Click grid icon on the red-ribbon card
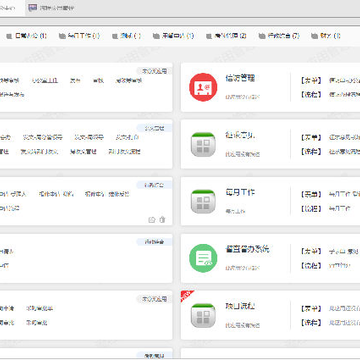 pos(203,315)
